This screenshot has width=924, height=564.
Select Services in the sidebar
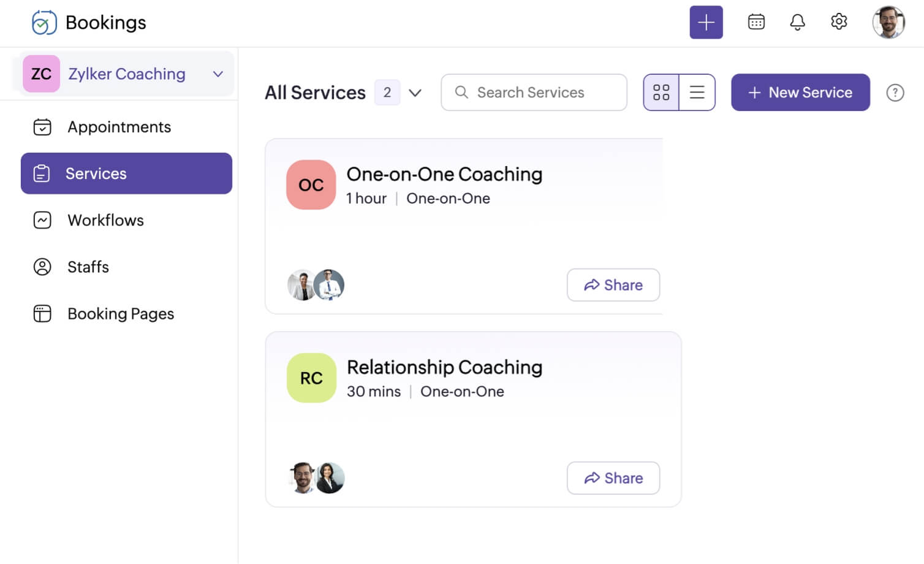96,173
